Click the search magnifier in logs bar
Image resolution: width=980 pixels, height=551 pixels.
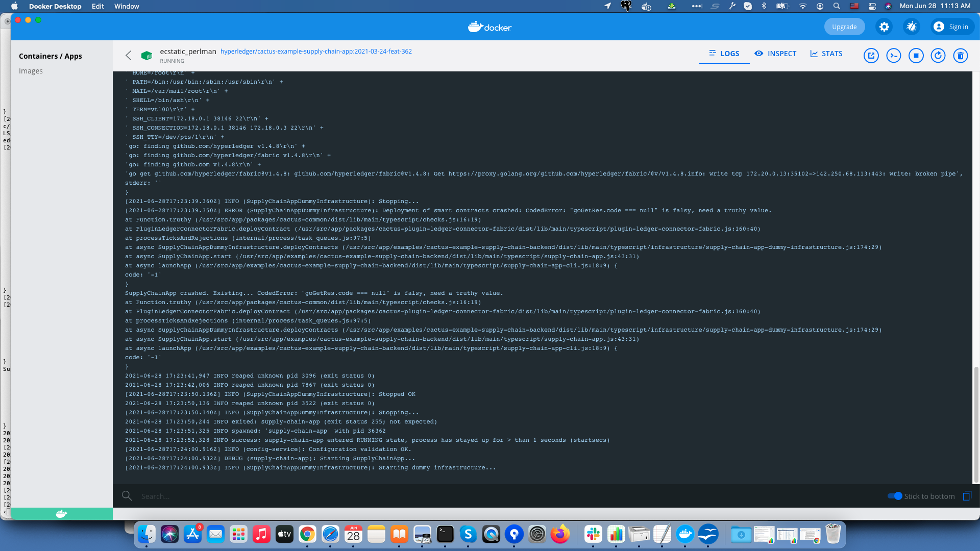[x=127, y=495]
